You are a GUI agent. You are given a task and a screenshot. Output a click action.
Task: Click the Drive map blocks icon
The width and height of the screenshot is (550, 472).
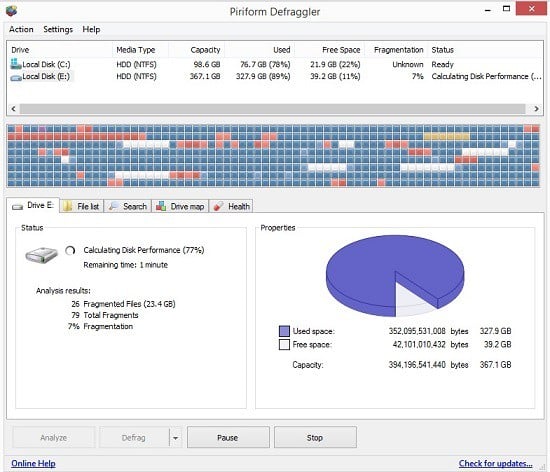161,206
